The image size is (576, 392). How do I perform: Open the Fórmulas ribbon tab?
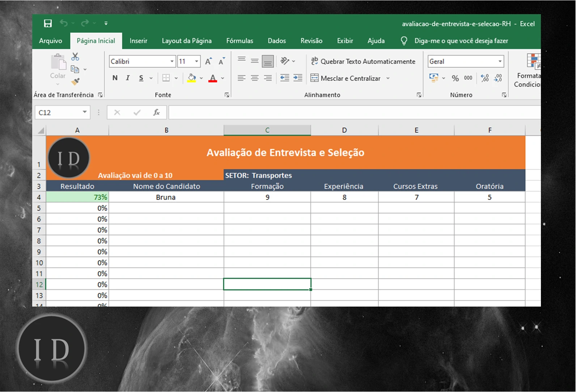(240, 41)
